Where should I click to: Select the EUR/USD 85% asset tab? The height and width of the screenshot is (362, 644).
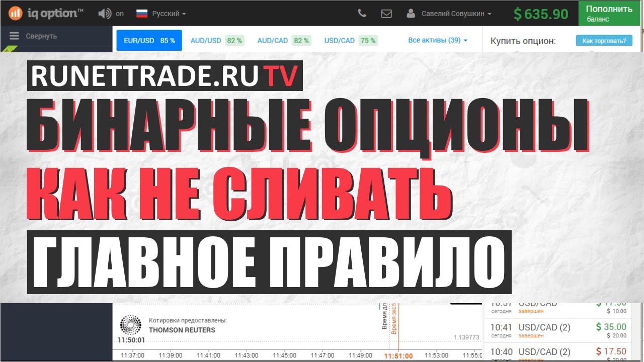(x=149, y=40)
